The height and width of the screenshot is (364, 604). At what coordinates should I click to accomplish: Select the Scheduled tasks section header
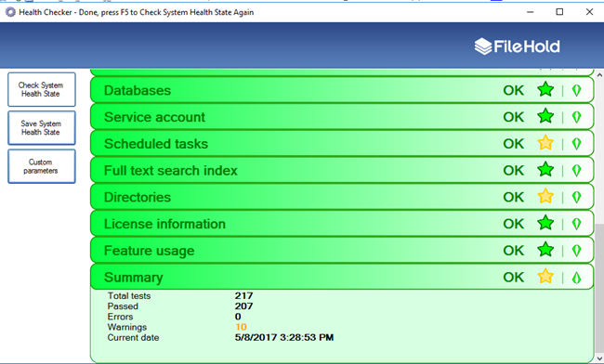(x=342, y=144)
